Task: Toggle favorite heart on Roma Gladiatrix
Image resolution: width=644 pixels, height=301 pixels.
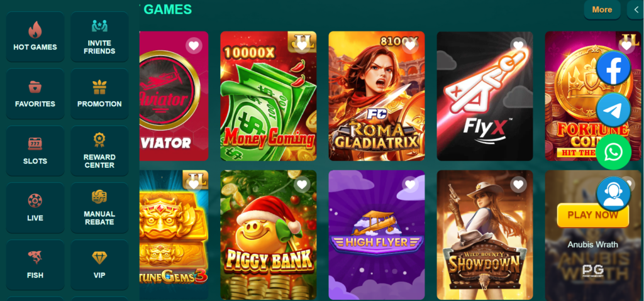Action: [x=410, y=46]
